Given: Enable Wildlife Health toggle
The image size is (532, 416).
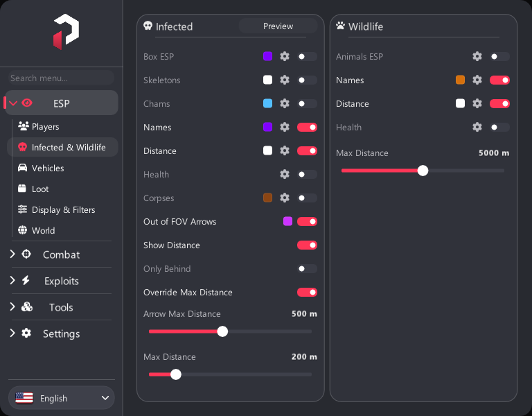Looking at the screenshot, I should 499,127.
